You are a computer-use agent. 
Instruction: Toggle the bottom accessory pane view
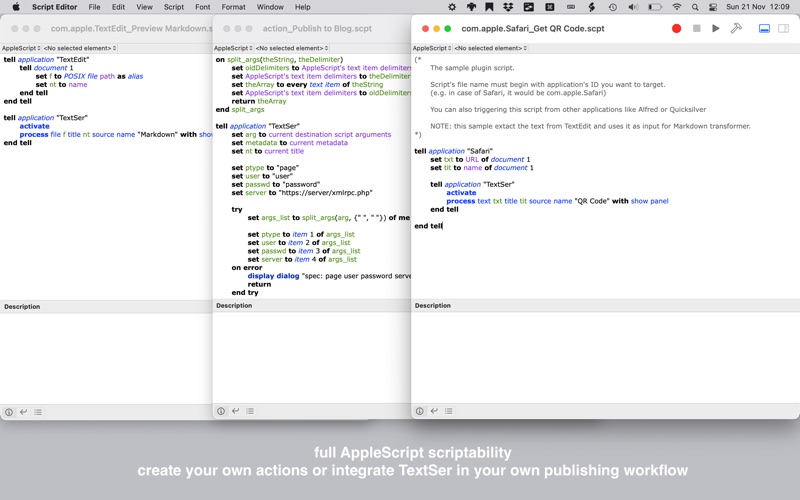coord(764,29)
